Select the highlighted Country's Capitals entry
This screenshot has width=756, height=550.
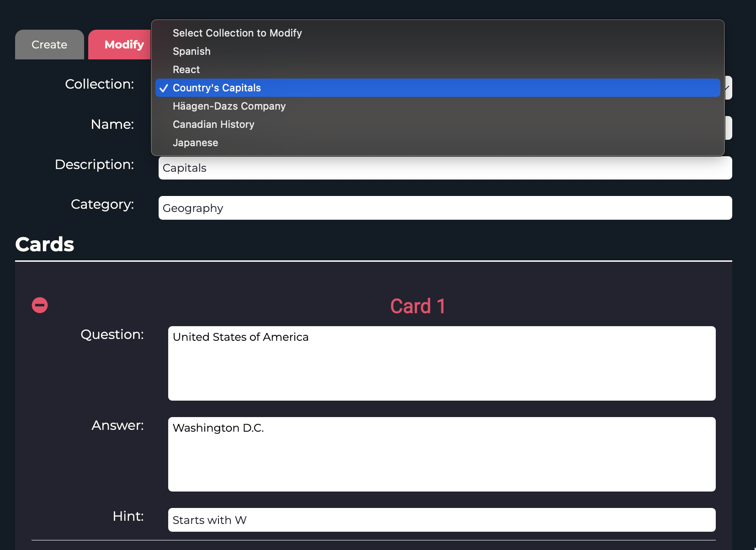tap(217, 88)
